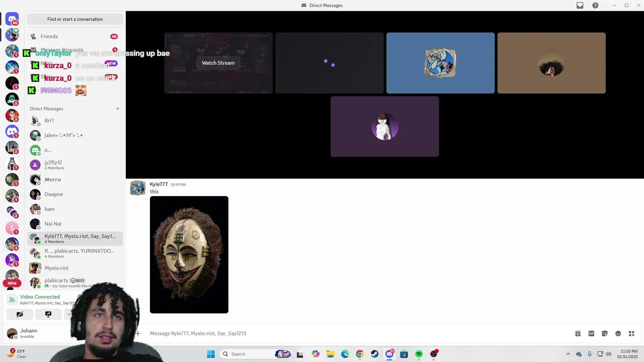Screen dimensions: 644x362
Task: Open the OBS Studio taskbar icon
Action: (x=434, y=354)
